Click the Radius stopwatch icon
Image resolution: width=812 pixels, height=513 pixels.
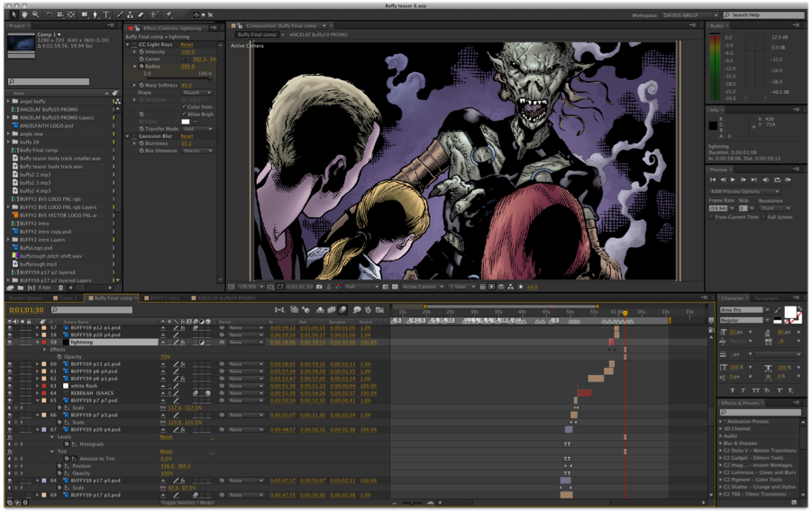(x=140, y=66)
